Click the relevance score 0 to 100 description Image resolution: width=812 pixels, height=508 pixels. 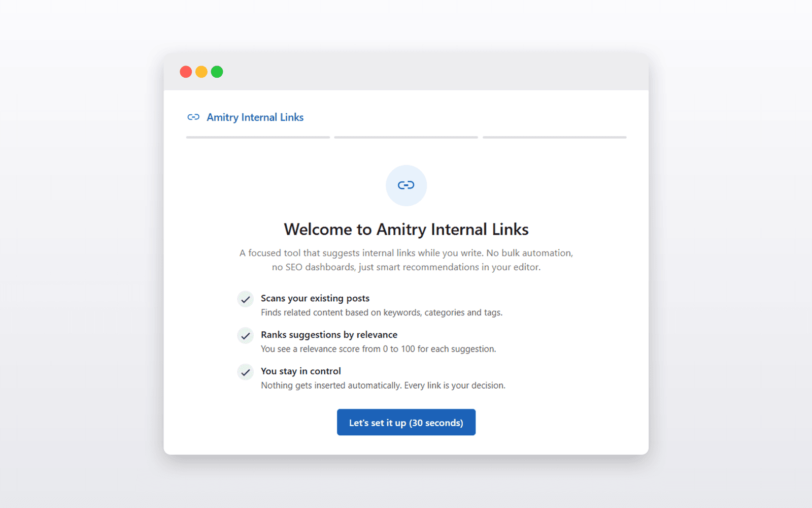click(379, 349)
